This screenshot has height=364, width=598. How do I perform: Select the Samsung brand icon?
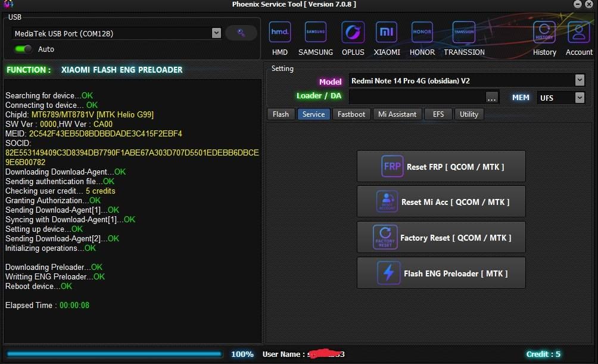[x=316, y=32]
